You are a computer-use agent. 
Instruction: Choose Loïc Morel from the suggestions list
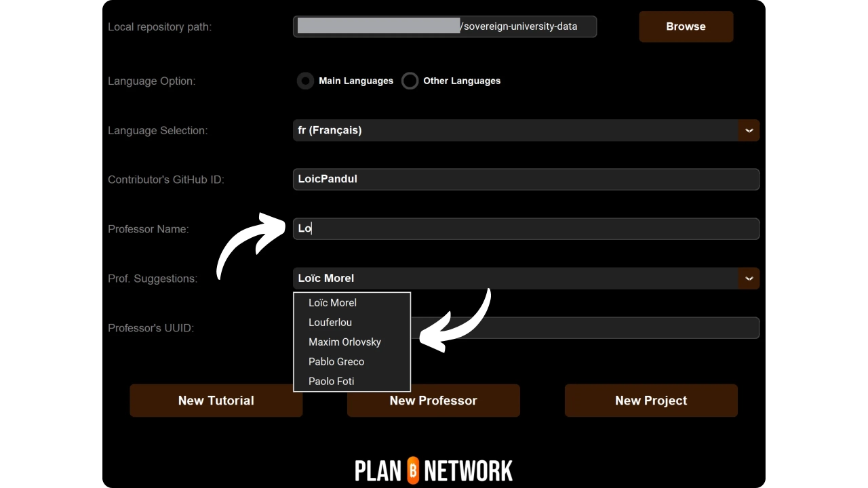pyautogui.click(x=332, y=303)
